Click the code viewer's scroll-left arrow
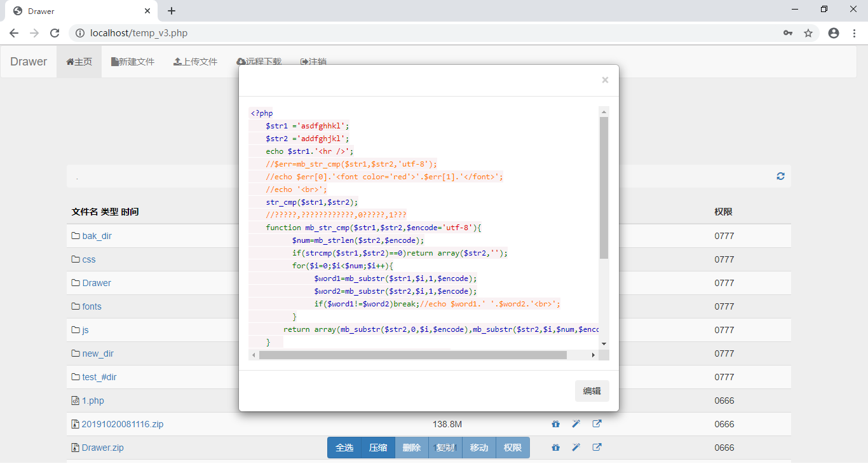Screen dimensions: 868x466 pos(254,355)
